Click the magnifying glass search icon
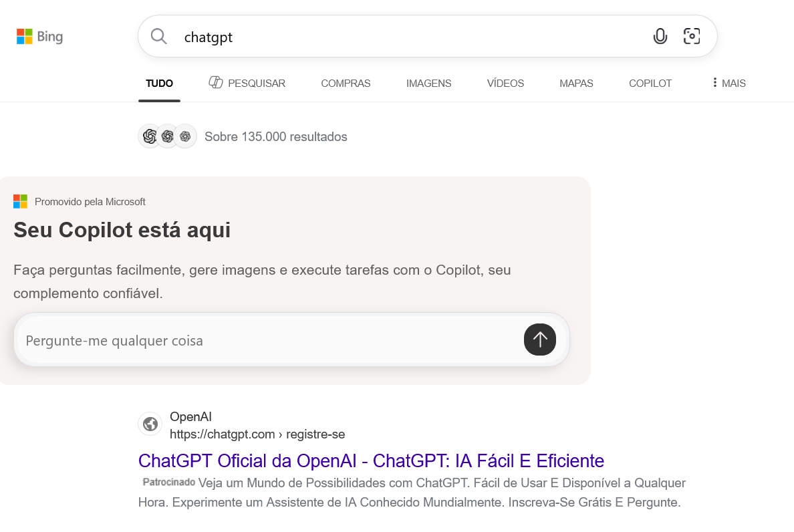Viewport: 794px width, 532px height. [x=158, y=37]
